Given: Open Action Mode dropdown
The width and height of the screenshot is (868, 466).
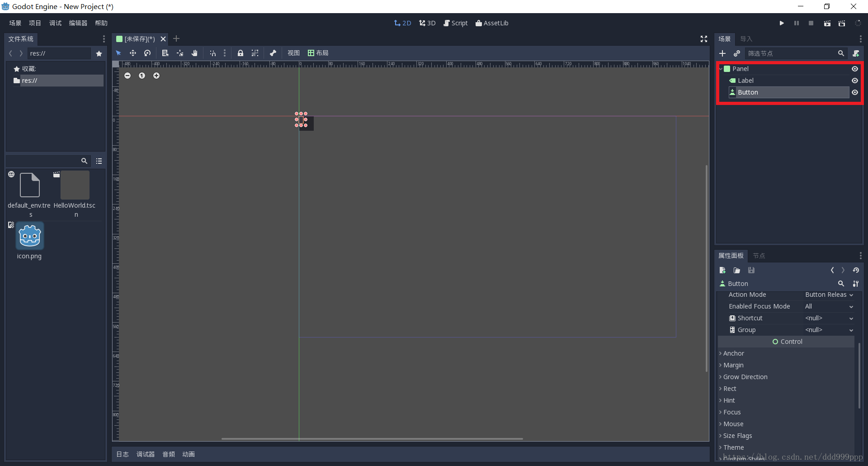Looking at the screenshot, I should [829, 295].
